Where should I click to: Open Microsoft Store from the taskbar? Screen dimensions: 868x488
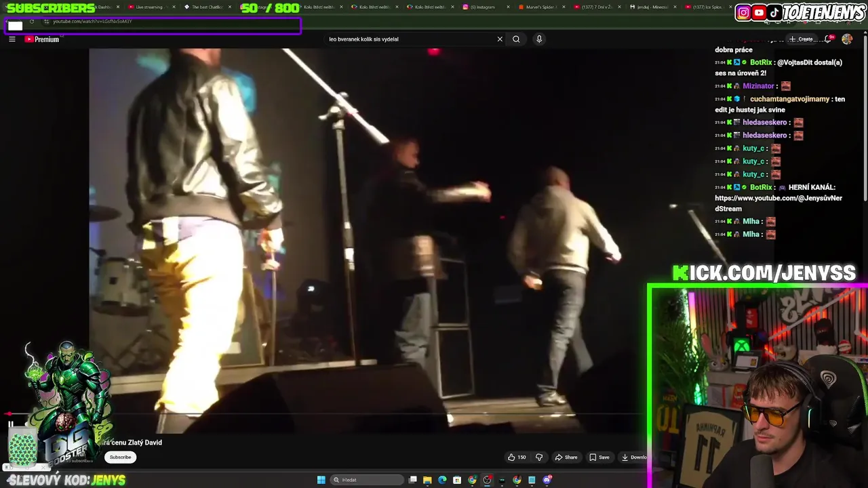457,480
